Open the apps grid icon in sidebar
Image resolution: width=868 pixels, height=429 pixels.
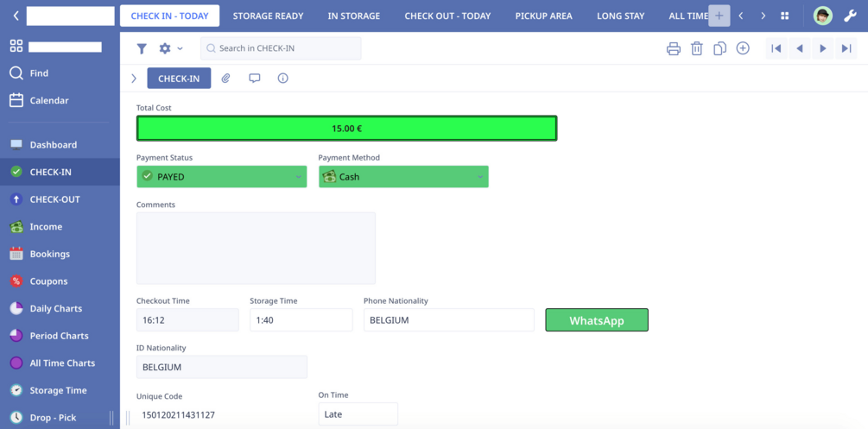(x=16, y=46)
